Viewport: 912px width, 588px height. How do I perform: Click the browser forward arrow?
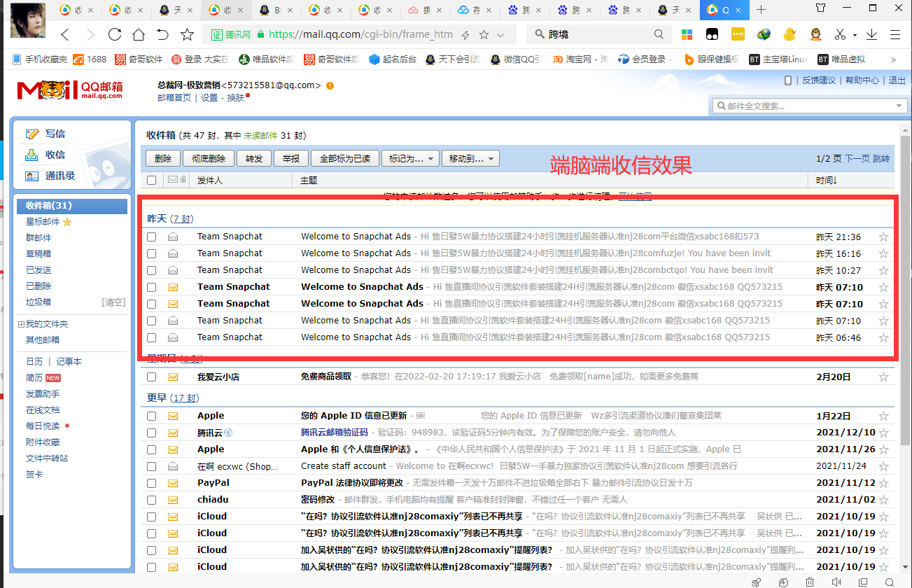click(x=90, y=34)
